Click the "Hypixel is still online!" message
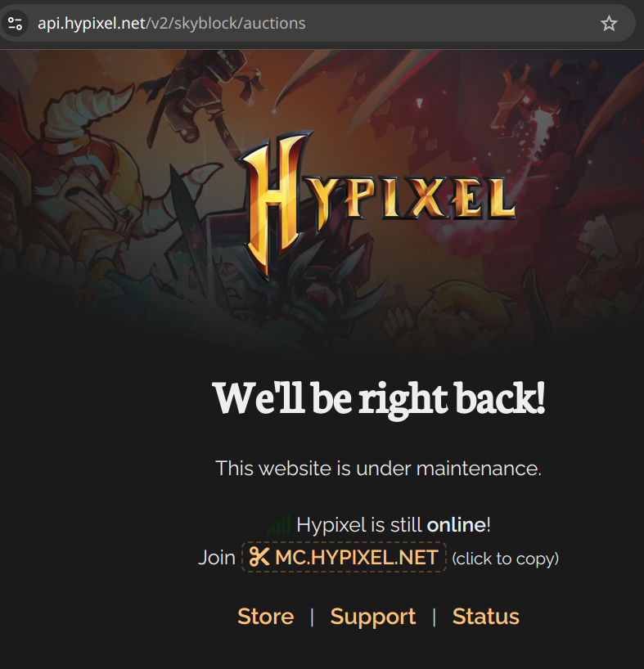Screen dimensions: 644x669 click(394, 525)
